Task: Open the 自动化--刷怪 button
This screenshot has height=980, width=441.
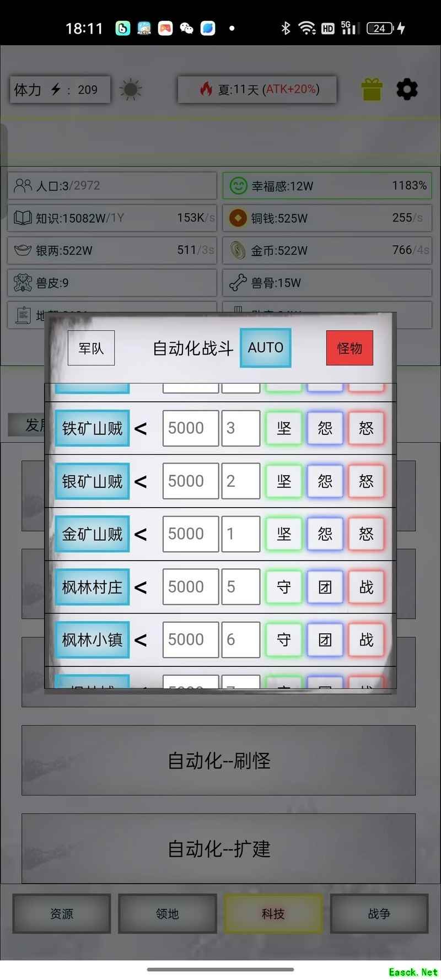Action: [219, 761]
